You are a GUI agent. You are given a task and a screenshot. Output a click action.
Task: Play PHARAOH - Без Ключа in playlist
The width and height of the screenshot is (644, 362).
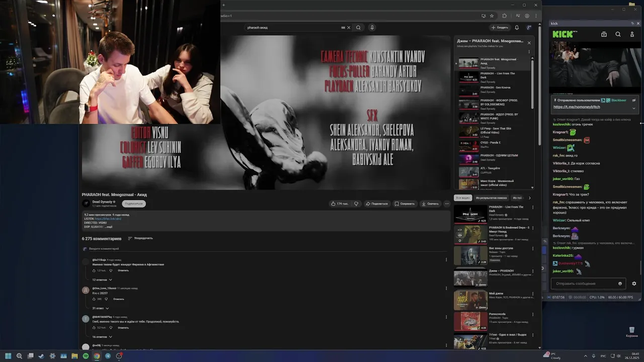[493, 90]
